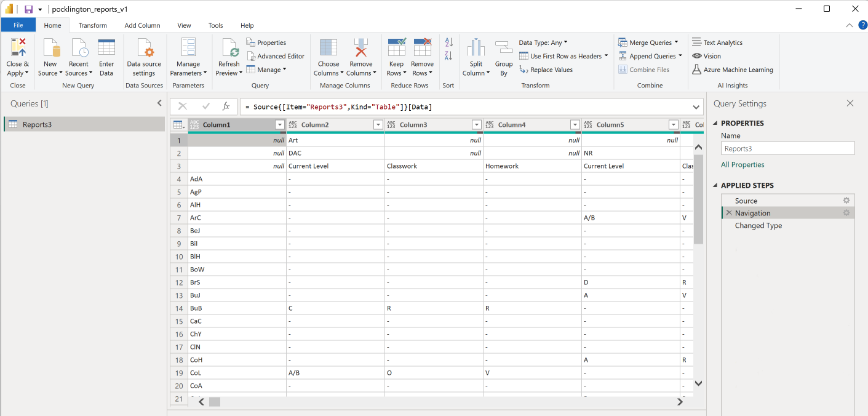Click Manage Parameters icon
This screenshot has width=868, height=416.
click(188, 48)
